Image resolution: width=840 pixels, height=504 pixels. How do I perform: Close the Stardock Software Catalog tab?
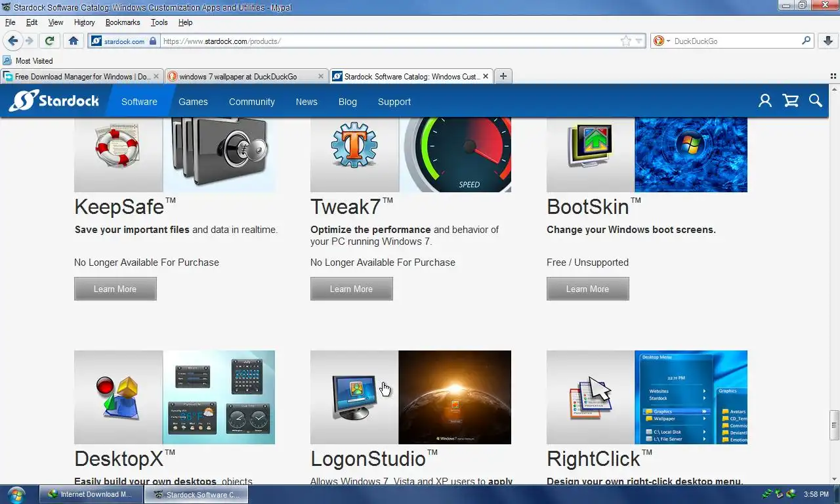[x=486, y=76]
